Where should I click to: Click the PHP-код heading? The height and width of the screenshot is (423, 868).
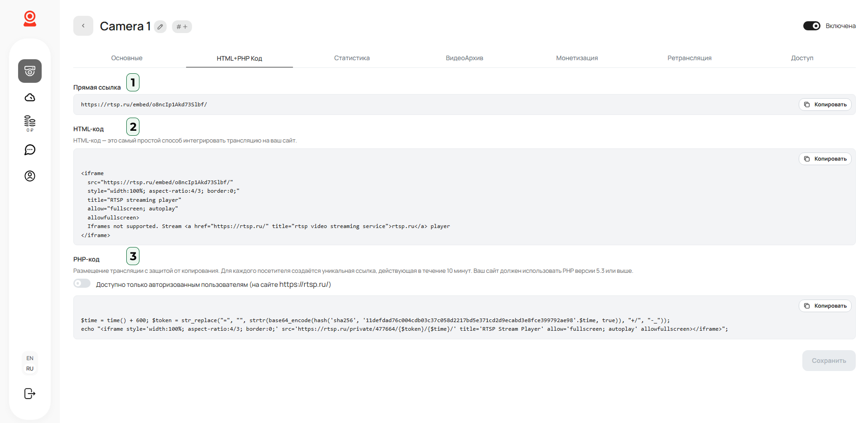(86, 259)
